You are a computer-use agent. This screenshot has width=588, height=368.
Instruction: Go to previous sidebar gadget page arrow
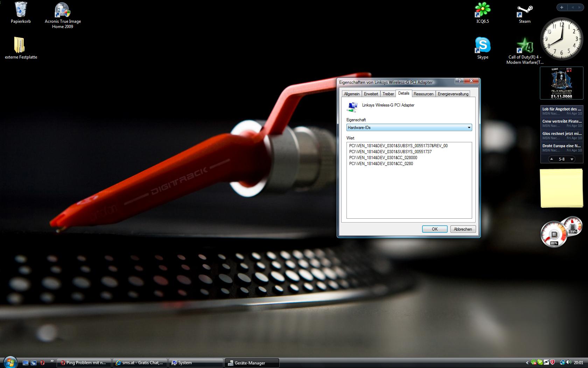coord(573,7)
